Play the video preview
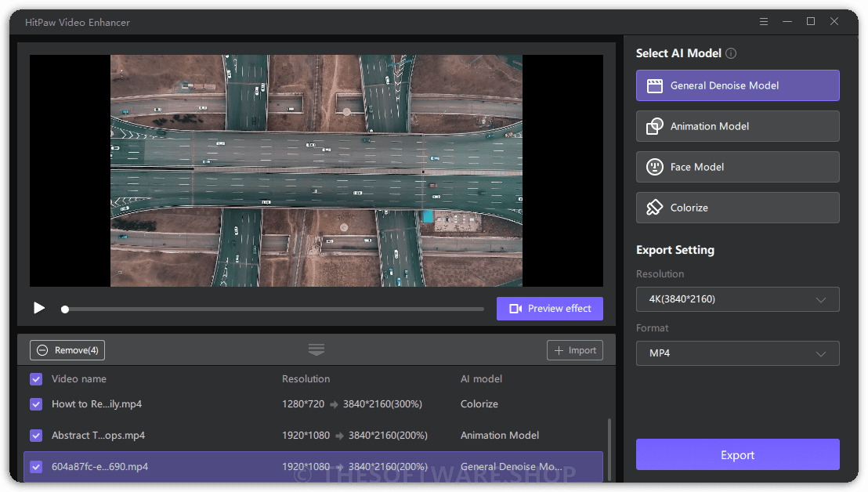The height and width of the screenshot is (492, 868). pos(38,308)
